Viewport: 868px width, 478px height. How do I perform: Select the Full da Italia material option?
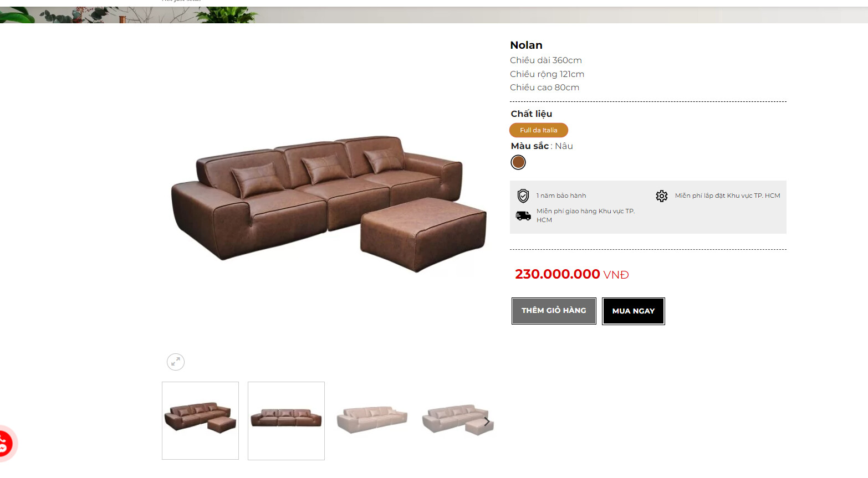coord(539,130)
